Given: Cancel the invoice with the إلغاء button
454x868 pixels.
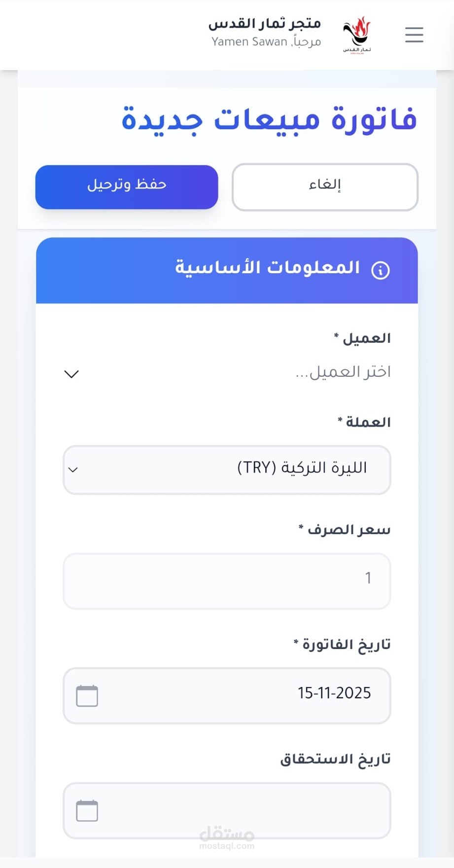Looking at the screenshot, I should coord(325,187).
